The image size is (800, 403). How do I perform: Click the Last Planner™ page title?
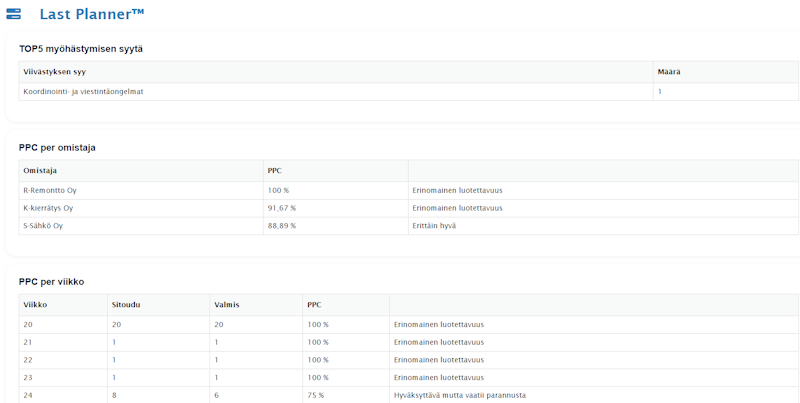point(92,14)
